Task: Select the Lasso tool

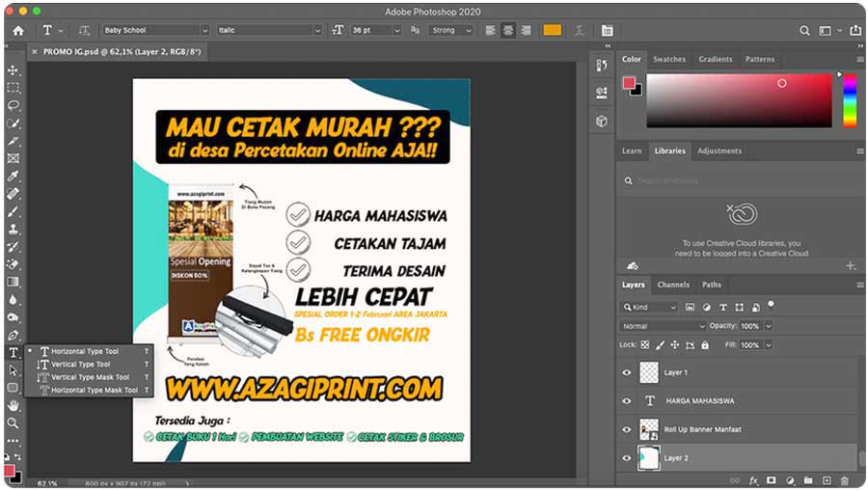Action: pyautogui.click(x=14, y=106)
